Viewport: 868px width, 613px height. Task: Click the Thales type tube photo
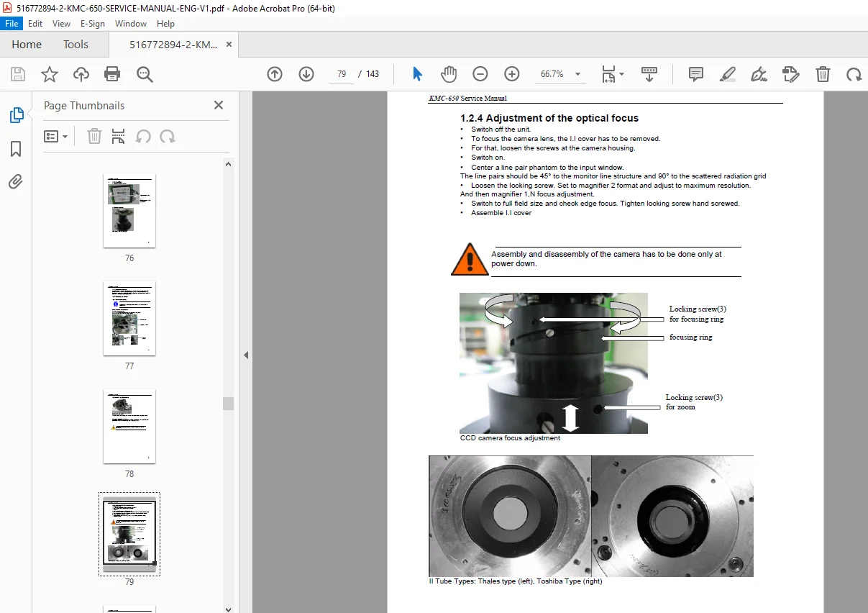click(510, 516)
